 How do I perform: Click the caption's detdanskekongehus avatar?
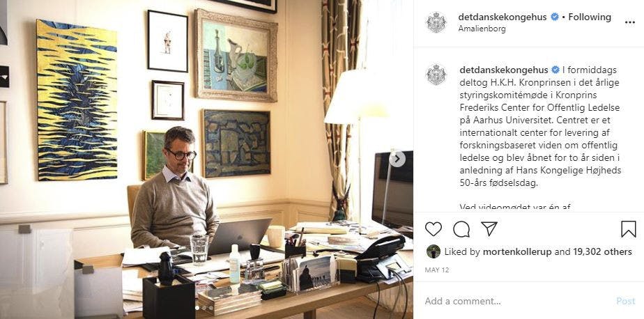pos(436,75)
